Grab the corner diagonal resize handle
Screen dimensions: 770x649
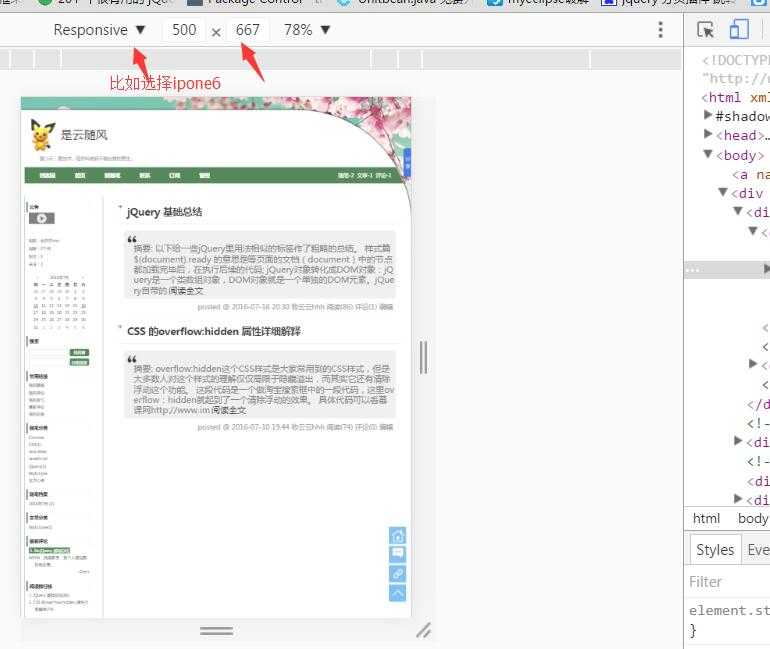pos(423,630)
